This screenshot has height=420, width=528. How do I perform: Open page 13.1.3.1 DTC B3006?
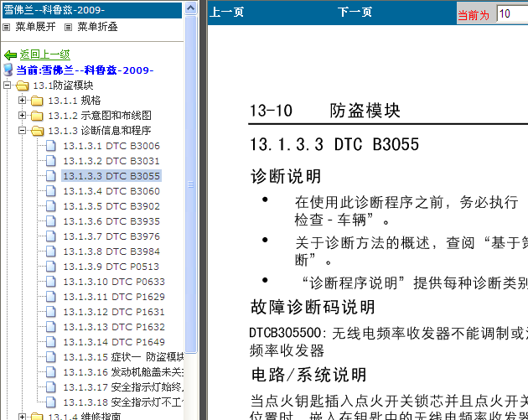[111, 146]
